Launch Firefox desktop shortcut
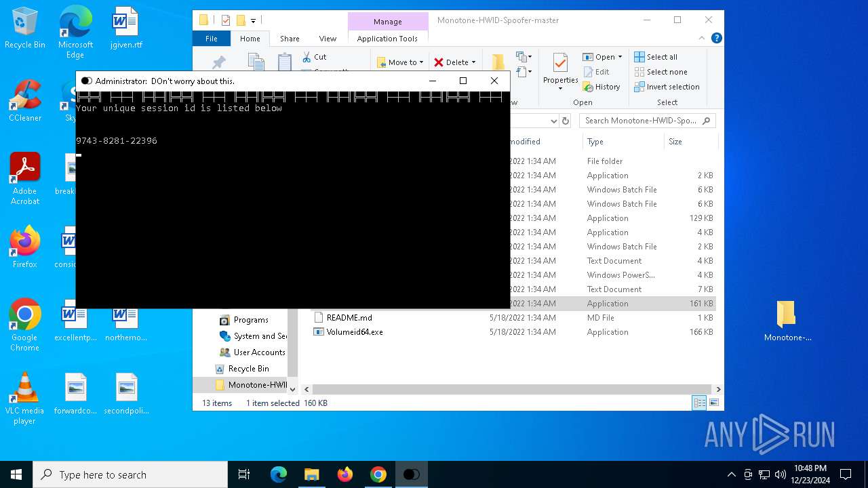 click(x=25, y=247)
